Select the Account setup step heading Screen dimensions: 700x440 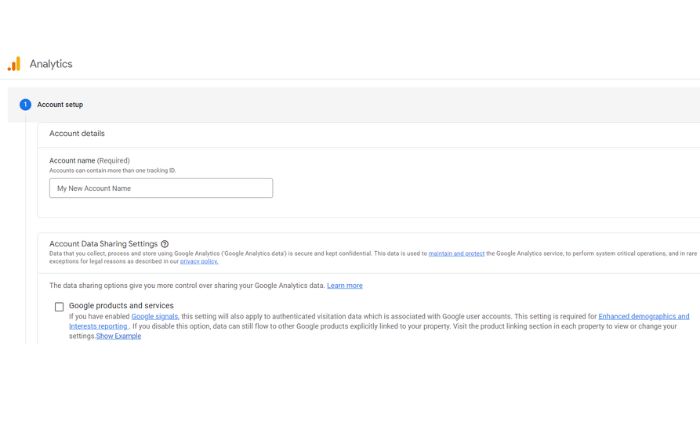(60, 104)
